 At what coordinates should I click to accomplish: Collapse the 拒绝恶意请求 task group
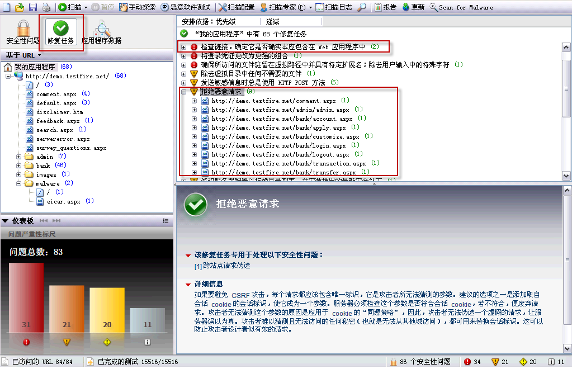point(183,92)
